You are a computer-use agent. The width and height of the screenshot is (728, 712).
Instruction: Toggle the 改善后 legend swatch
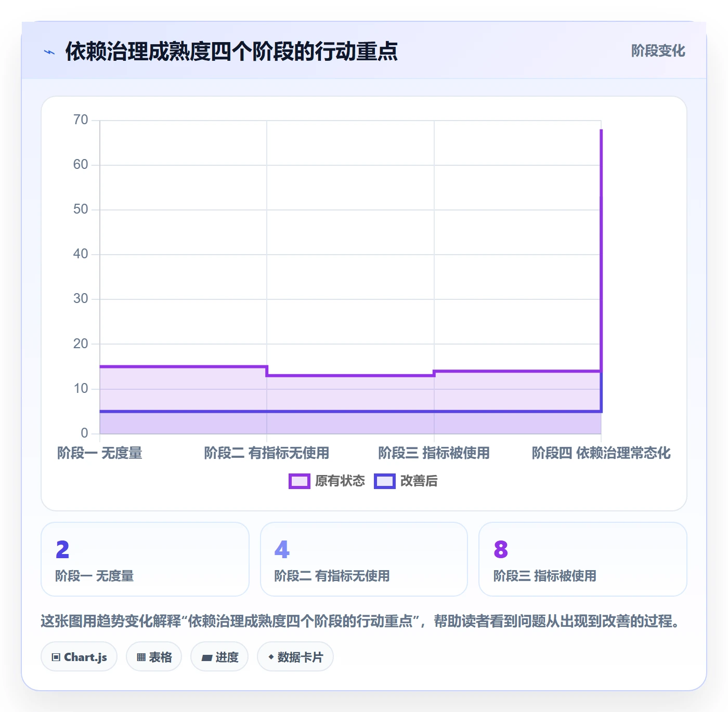pyautogui.click(x=384, y=481)
